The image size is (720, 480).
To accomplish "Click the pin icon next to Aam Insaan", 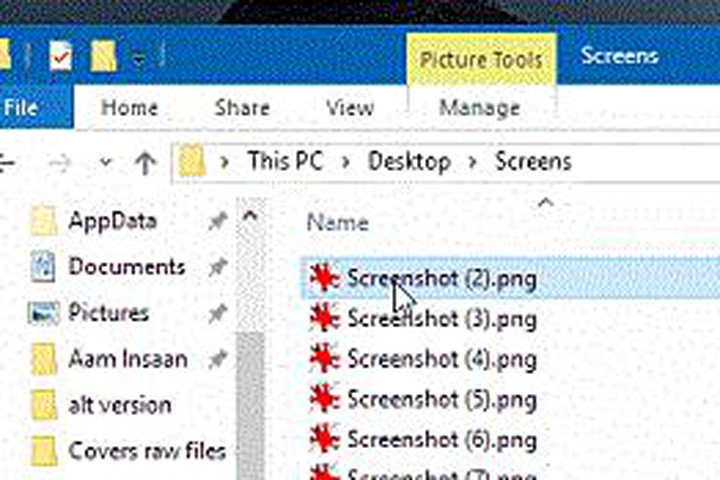I will (218, 359).
